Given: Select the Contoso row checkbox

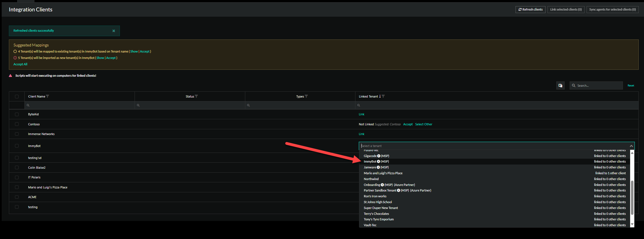Looking at the screenshot, I should pyautogui.click(x=17, y=124).
